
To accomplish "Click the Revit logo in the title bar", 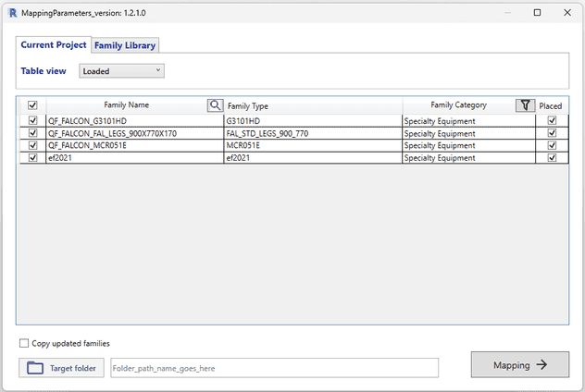I will tap(13, 13).
